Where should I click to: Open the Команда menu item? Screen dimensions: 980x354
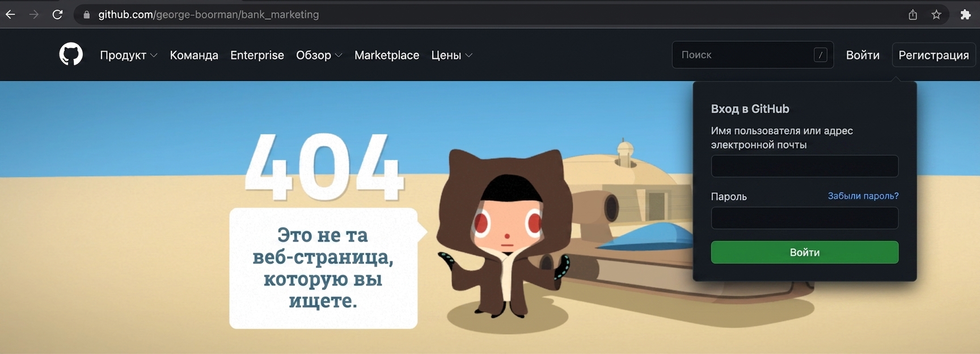click(194, 55)
